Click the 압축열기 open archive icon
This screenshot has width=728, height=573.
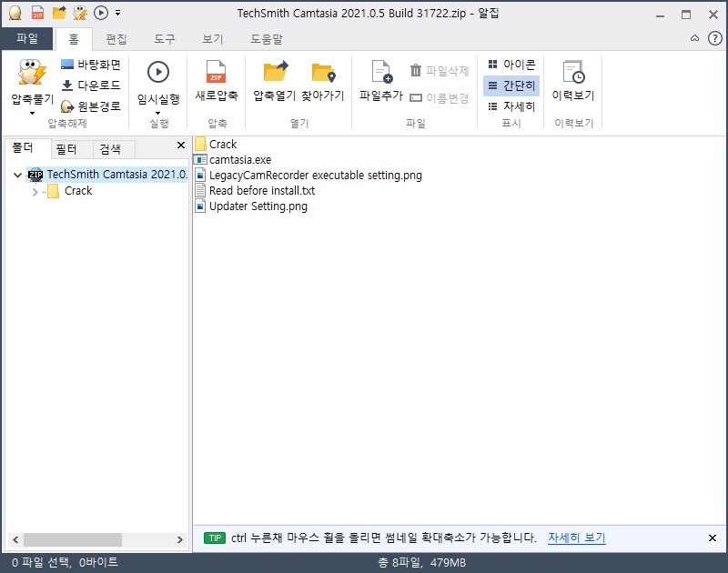tap(276, 72)
